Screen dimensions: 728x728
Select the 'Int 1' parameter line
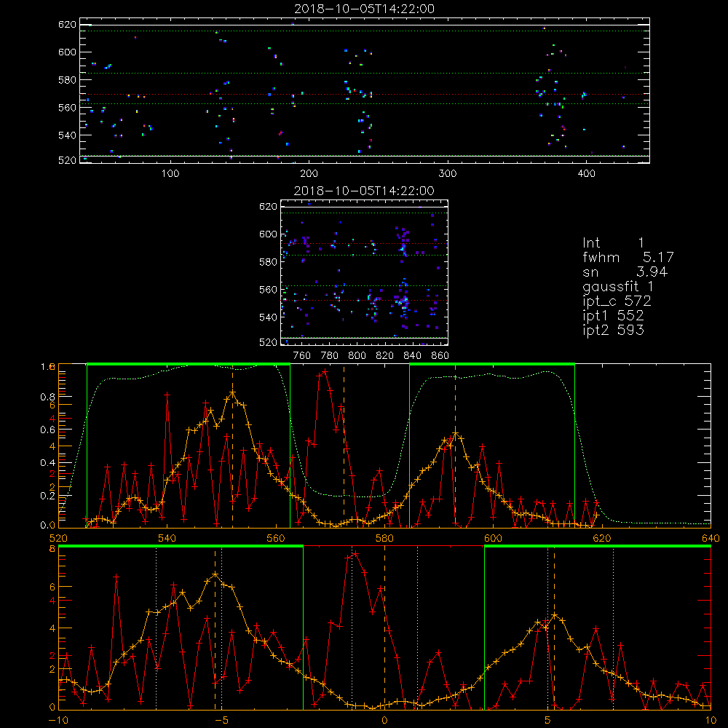point(613,243)
